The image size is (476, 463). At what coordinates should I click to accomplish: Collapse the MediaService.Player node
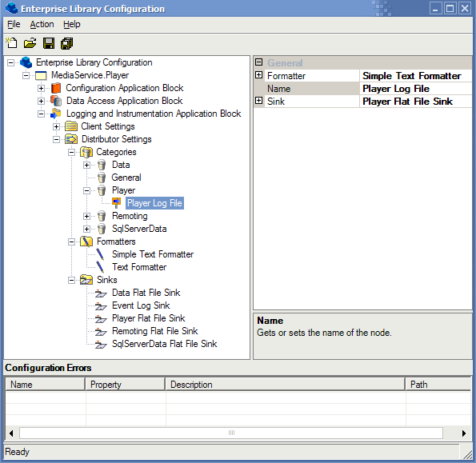[x=26, y=75]
